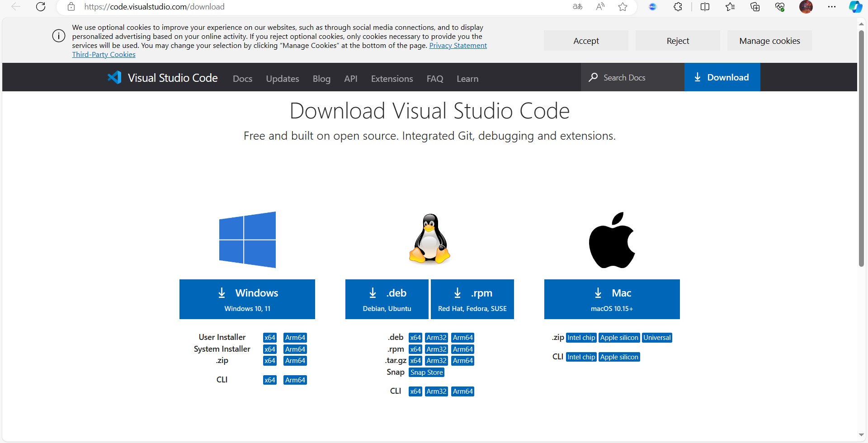
Task: Open the FAQ nav item
Action: point(435,79)
